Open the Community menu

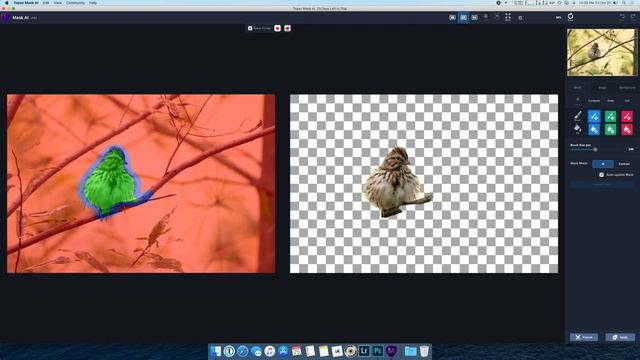76,2
